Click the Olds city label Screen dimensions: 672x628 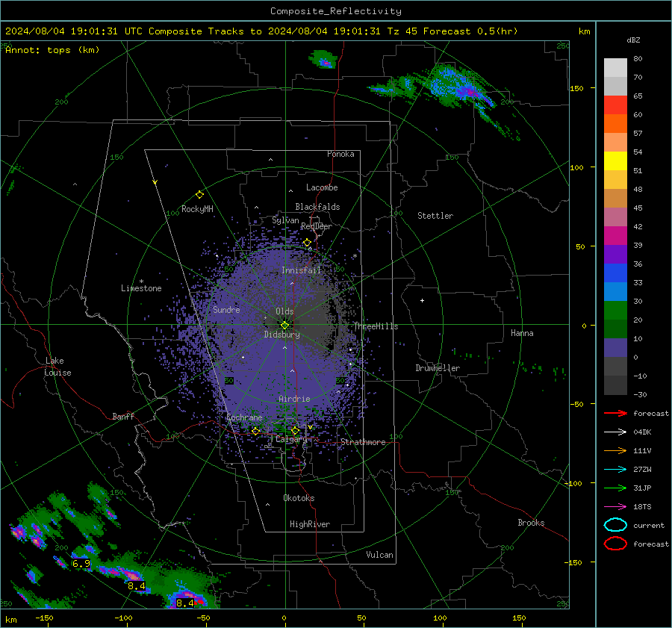(x=284, y=311)
